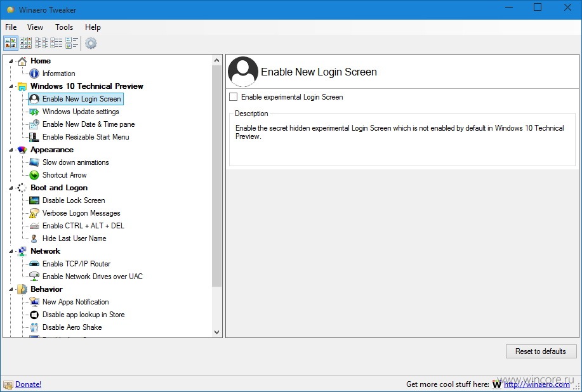This screenshot has width=582, height=392.
Task: Click the blue Information icon
Action: [34, 74]
